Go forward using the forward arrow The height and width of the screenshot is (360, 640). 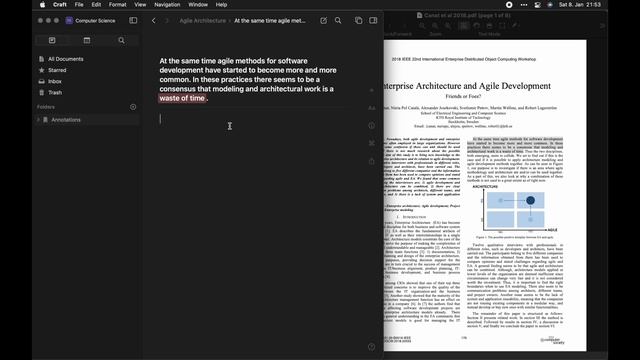point(167,20)
